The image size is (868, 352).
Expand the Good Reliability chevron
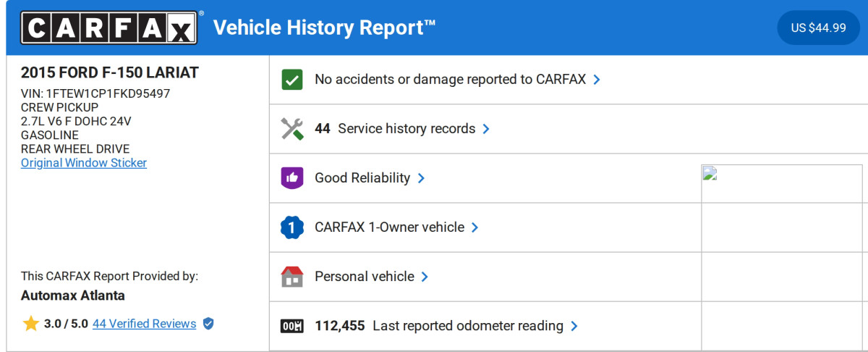tap(421, 178)
